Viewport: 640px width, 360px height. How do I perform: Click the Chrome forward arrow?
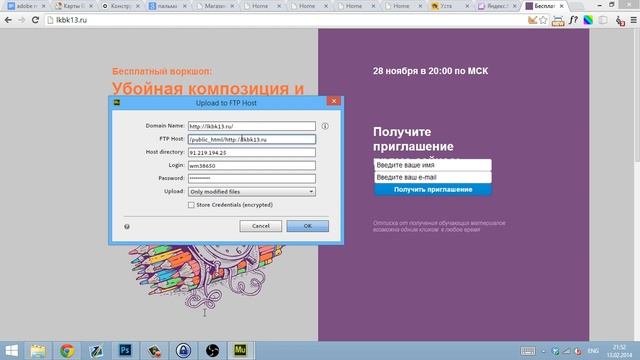tap(22, 20)
